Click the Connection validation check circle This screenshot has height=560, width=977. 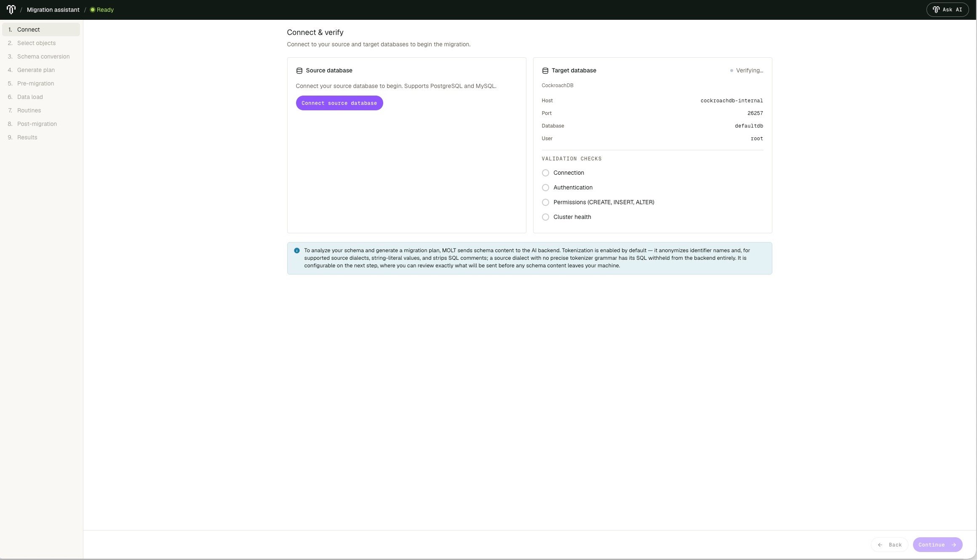[x=545, y=173]
